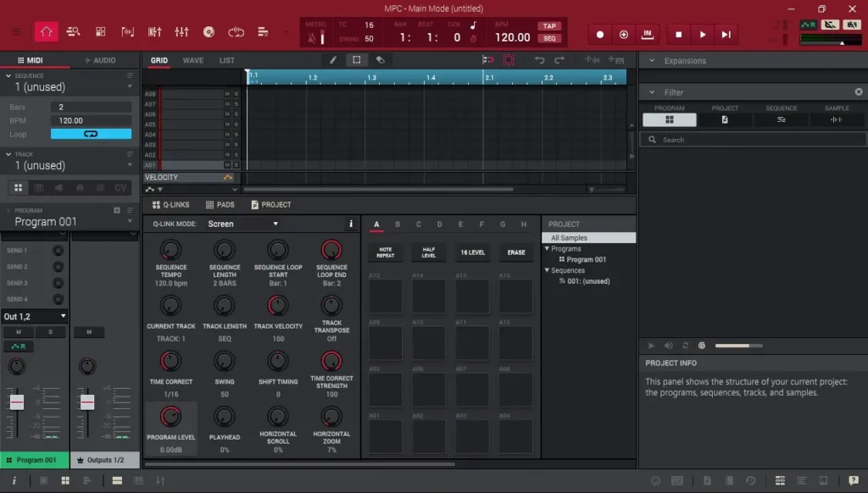Select All Samples in project panel
The image size is (868, 493).
click(x=588, y=238)
